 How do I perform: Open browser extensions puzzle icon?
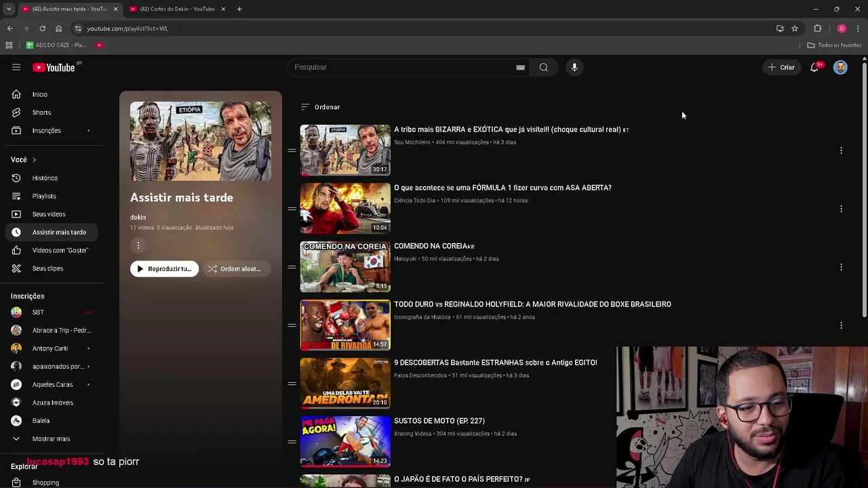coord(817,28)
